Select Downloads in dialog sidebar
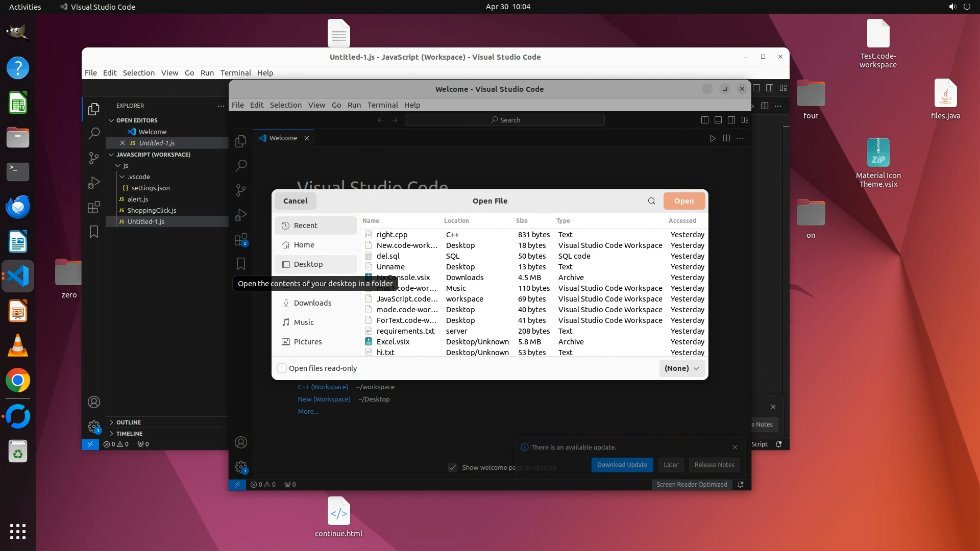 (x=312, y=303)
